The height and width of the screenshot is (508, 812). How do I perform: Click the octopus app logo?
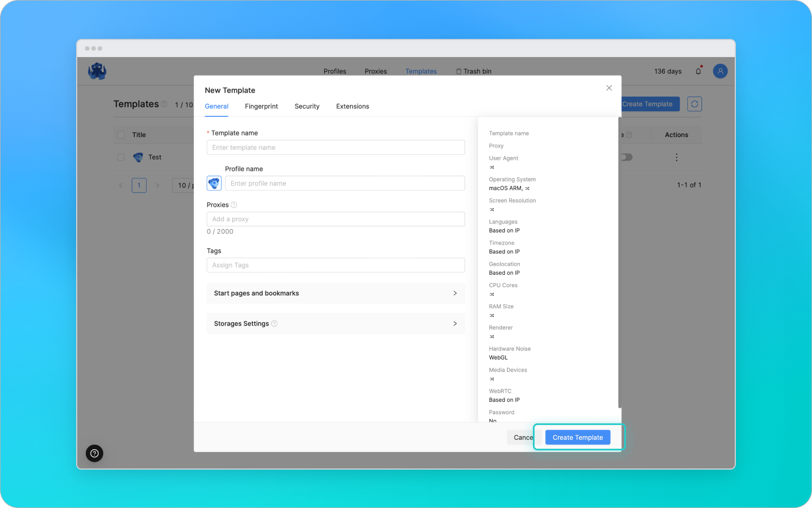[x=96, y=71]
